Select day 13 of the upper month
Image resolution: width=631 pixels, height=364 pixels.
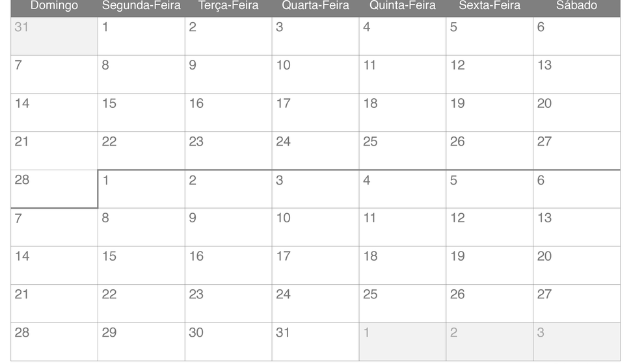point(576,74)
